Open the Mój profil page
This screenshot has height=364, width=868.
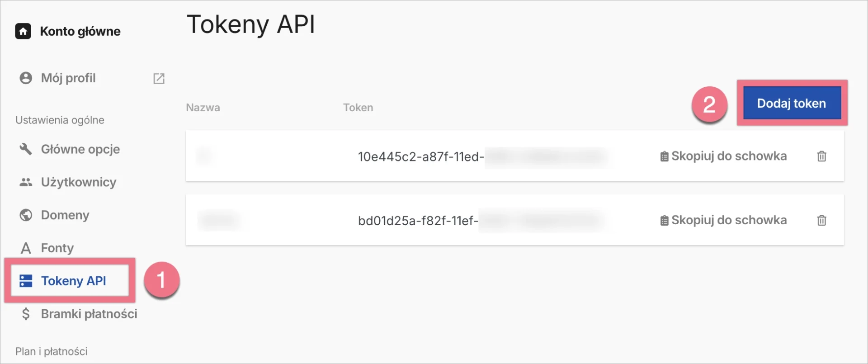(x=68, y=78)
